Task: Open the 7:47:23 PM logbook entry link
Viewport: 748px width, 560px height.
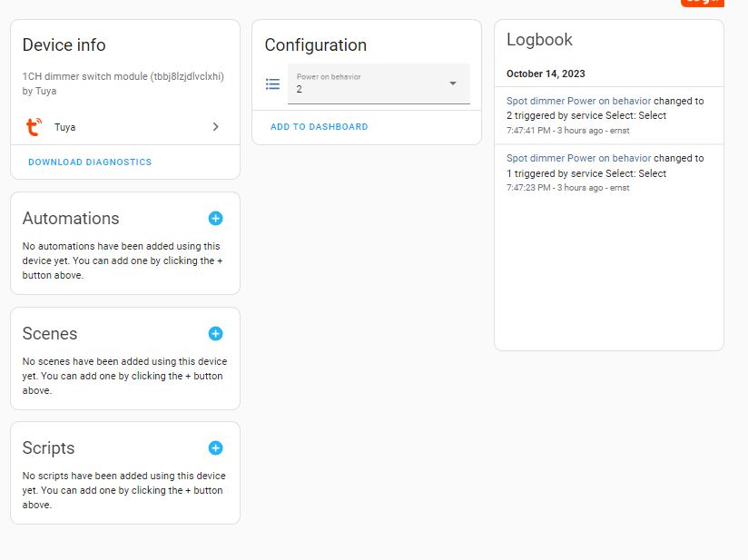Action: tap(577, 158)
